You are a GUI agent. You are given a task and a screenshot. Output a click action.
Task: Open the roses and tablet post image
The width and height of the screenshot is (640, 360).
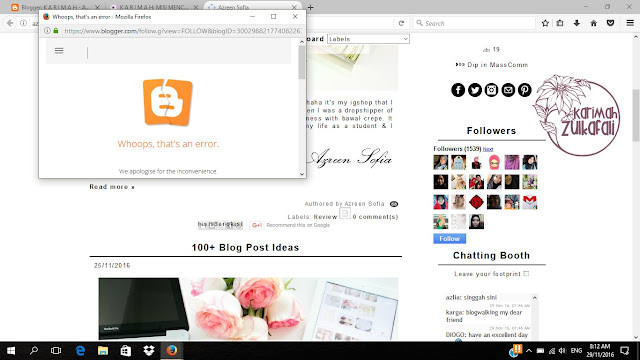pyautogui.click(x=248, y=309)
